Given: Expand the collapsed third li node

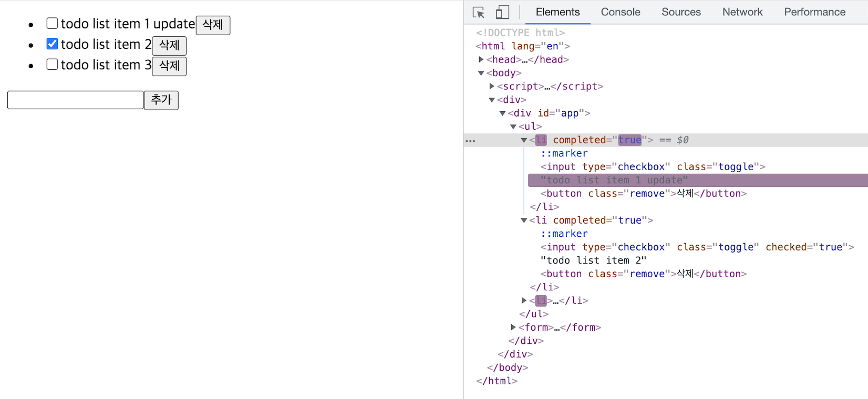Looking at the screenshot, I should point(524,300).
